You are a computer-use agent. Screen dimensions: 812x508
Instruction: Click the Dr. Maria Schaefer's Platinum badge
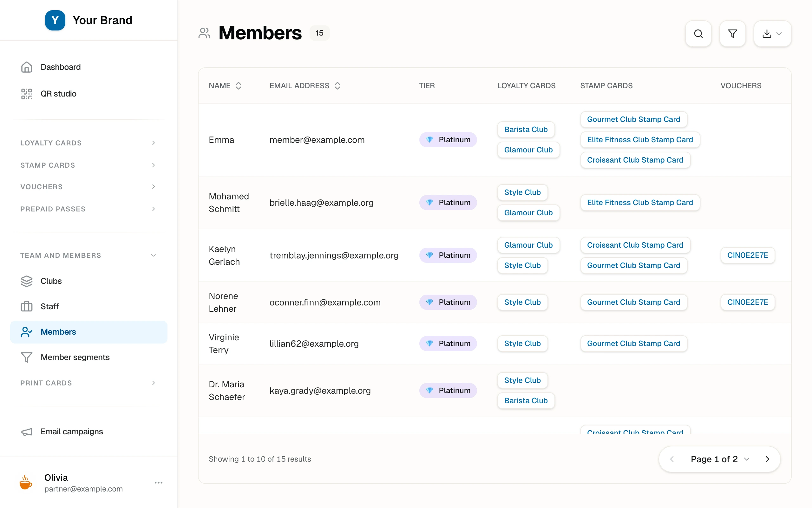[448, 391]
